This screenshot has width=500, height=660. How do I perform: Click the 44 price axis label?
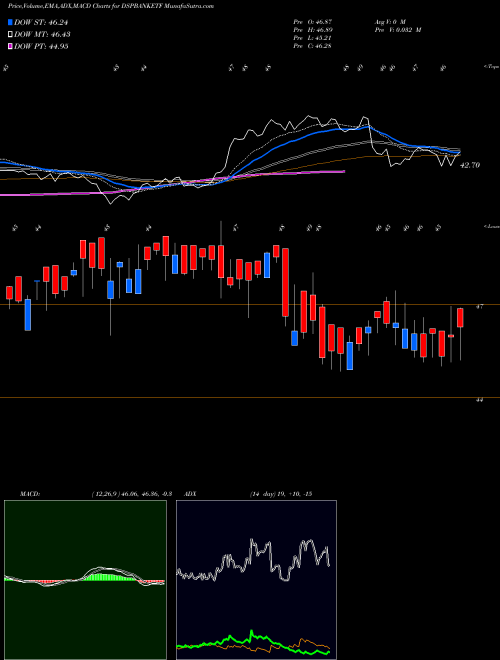(x=479, y=400)
